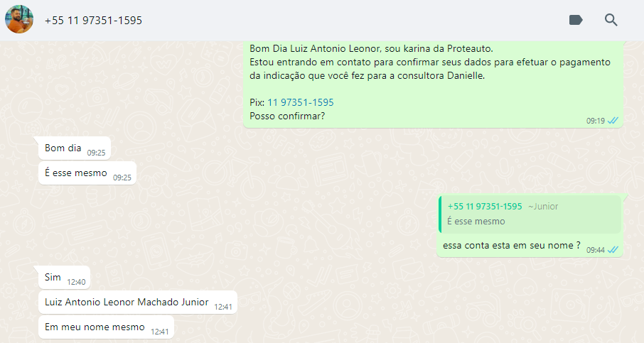
Task: Click the +55 11 97351-1595 sender in quote
Action: 485,207
